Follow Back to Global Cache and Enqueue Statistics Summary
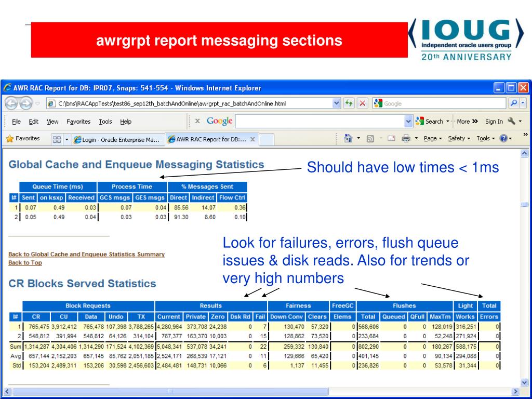The height and width of the screenshot is (399, 532). click(87, 254)
